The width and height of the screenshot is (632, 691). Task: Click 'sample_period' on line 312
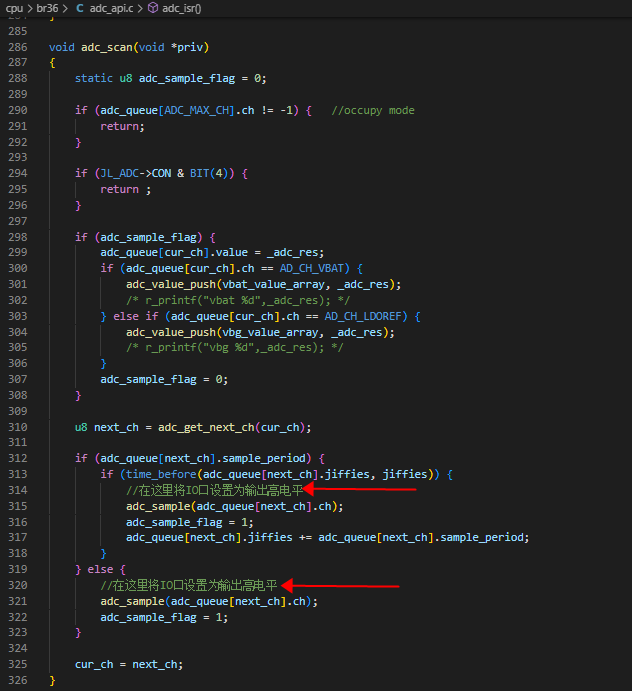(x=264, y=458)
